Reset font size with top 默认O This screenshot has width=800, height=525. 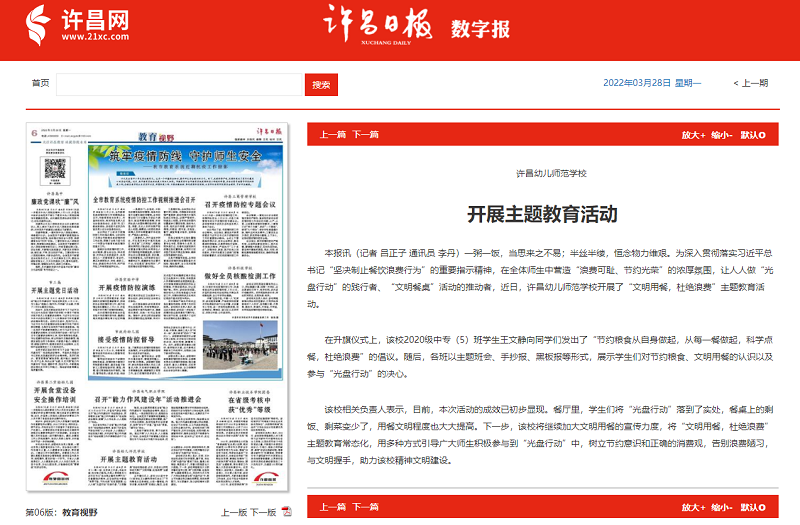753,134
